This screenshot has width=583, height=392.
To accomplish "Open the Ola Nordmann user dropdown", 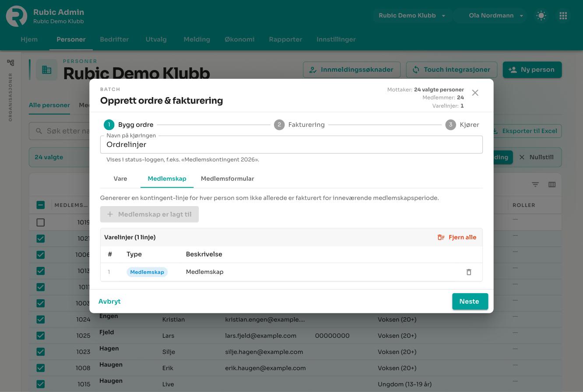I will (x=490, y=16).
